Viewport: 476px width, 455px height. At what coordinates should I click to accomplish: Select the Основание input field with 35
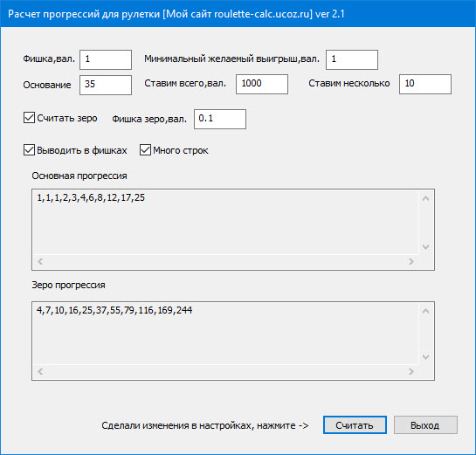106,85
